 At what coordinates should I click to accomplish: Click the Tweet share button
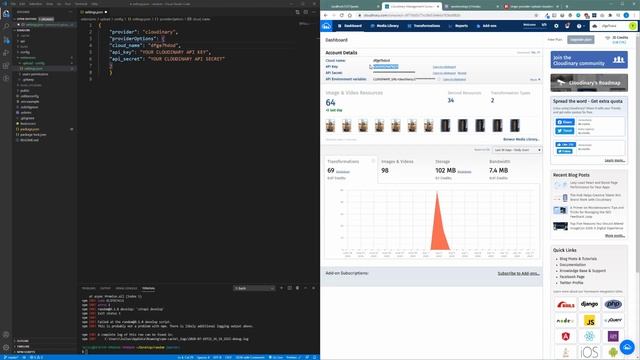[565, 131]
